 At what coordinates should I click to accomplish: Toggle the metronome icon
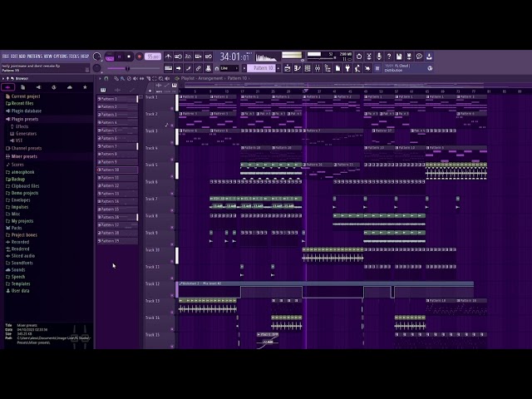click(x=168, y=57)
